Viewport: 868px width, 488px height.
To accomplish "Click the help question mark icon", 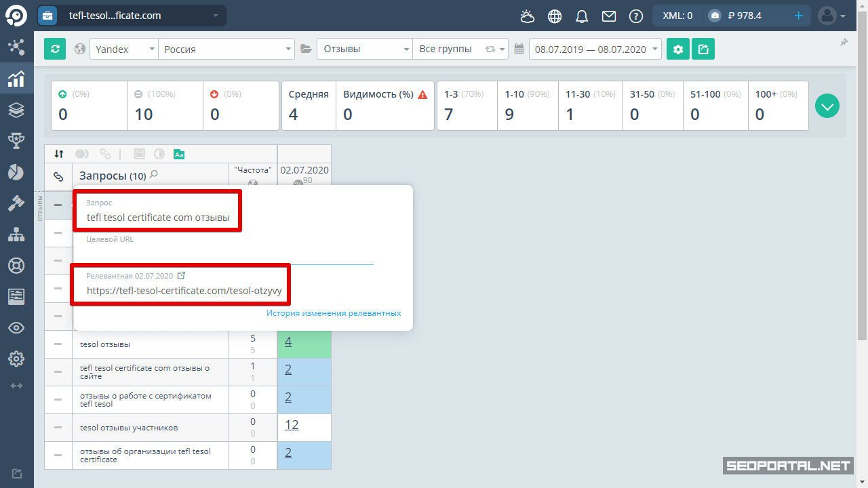I will 635,16.
